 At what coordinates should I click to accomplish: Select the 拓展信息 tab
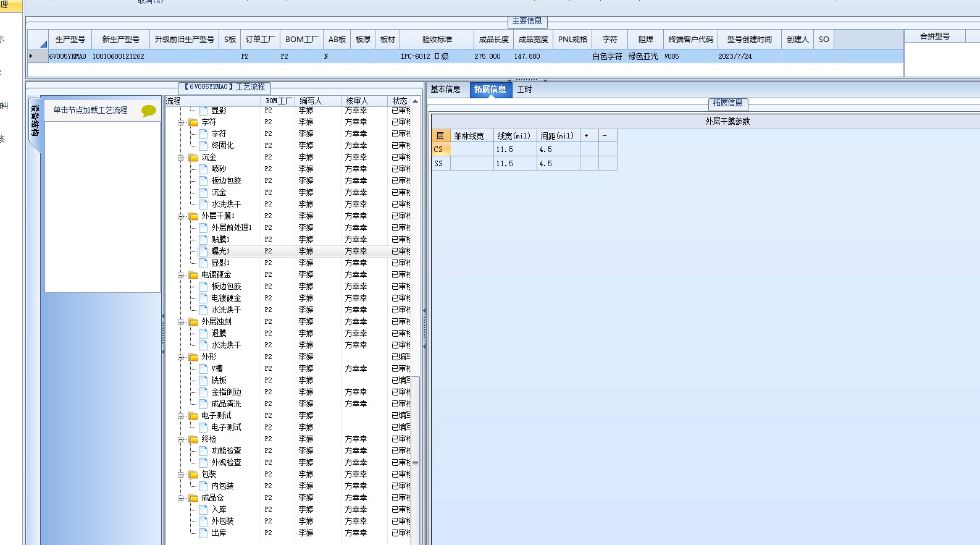click(490, 90)
